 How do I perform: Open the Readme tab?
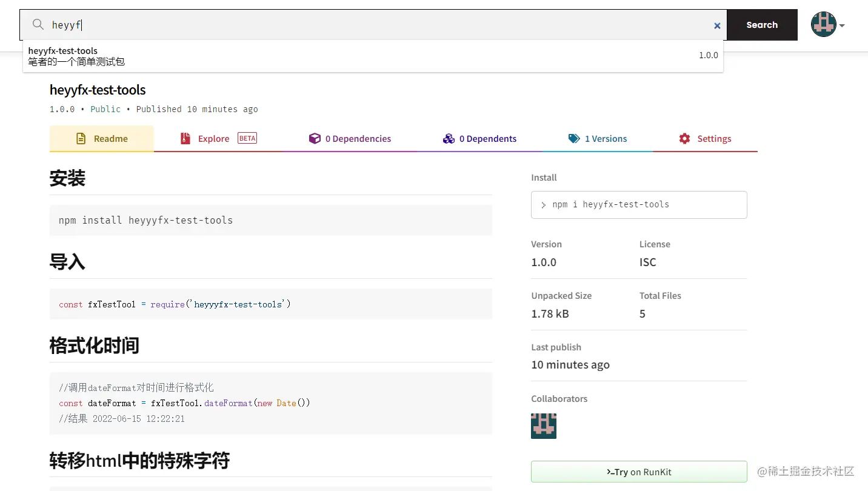point(102,138)
